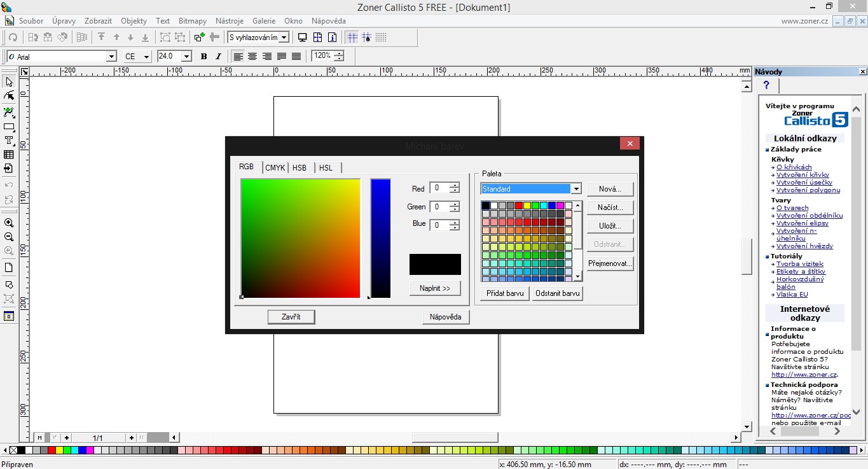Viewport: 868px width, 469px height.
Task: Click the document info toolbar icon
Action: [332, 38]
